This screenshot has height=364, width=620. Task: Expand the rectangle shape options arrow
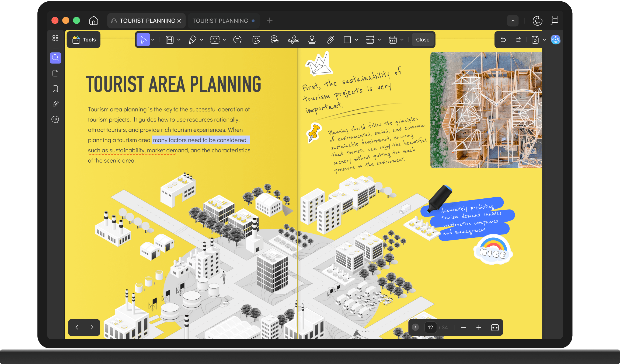(357, 40)
